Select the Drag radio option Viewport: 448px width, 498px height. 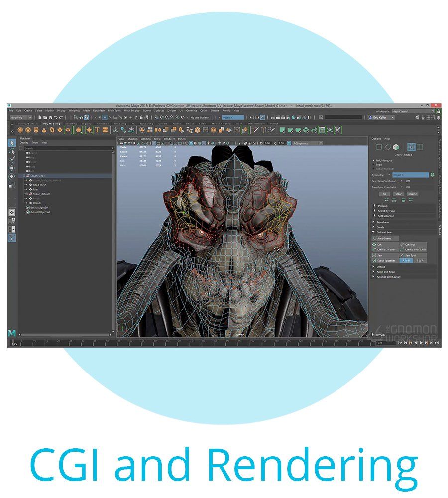pos(373,165)
